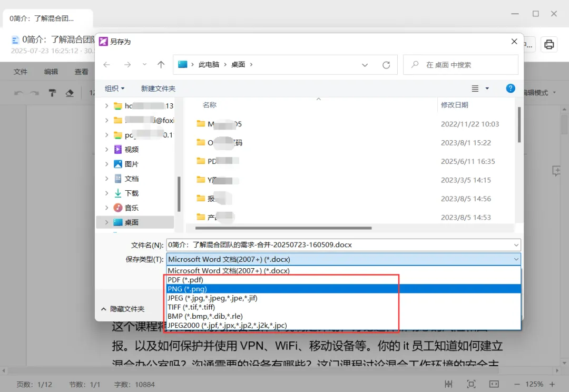This screenshot has height=392, width=569.
Task: Click the blue Help question mark icon
Action: pyautogui.click(x=510, y=88)
